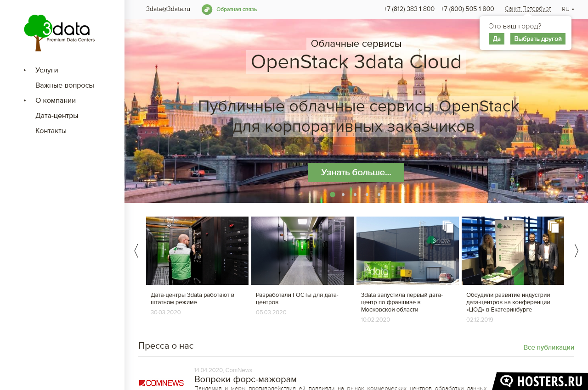
Task: Open news Дата-центры 3data работают в штатном режиме
Action: click(192, 298)
